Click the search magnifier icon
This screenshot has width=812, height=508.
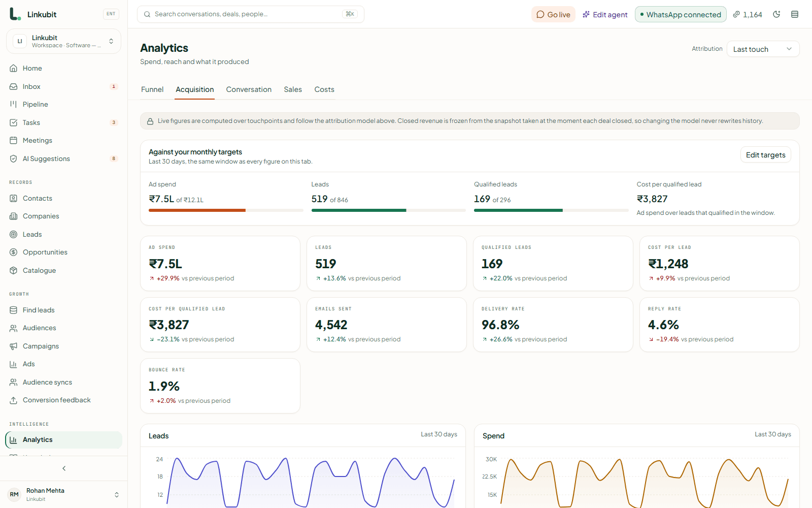147,14
